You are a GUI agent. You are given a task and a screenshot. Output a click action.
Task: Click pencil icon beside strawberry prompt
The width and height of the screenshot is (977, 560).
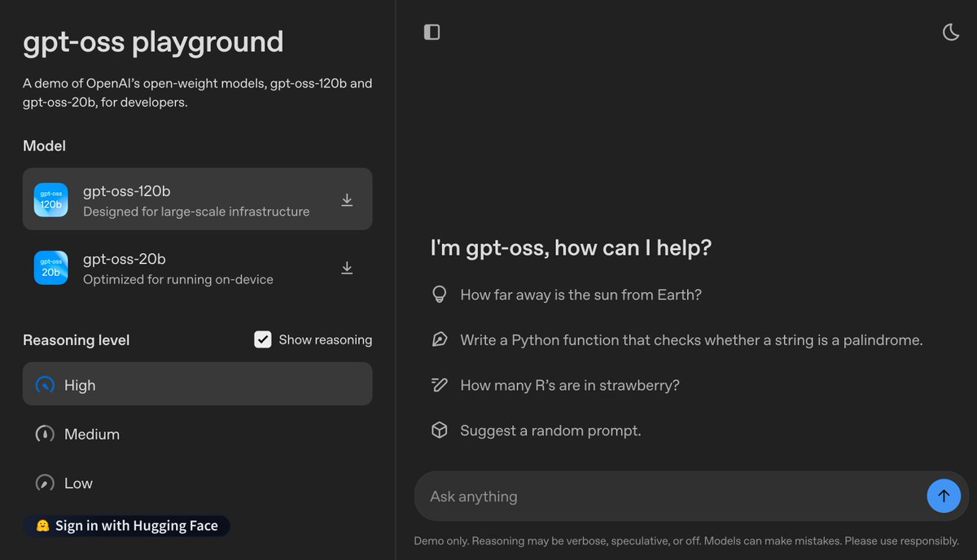tap(440, 385)
